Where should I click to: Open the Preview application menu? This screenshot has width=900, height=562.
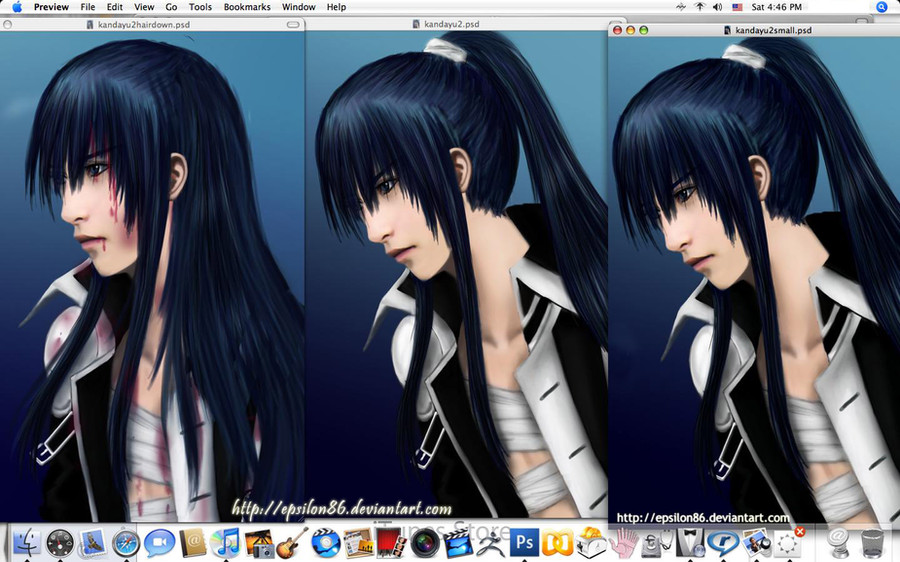[x=51, y=7]
